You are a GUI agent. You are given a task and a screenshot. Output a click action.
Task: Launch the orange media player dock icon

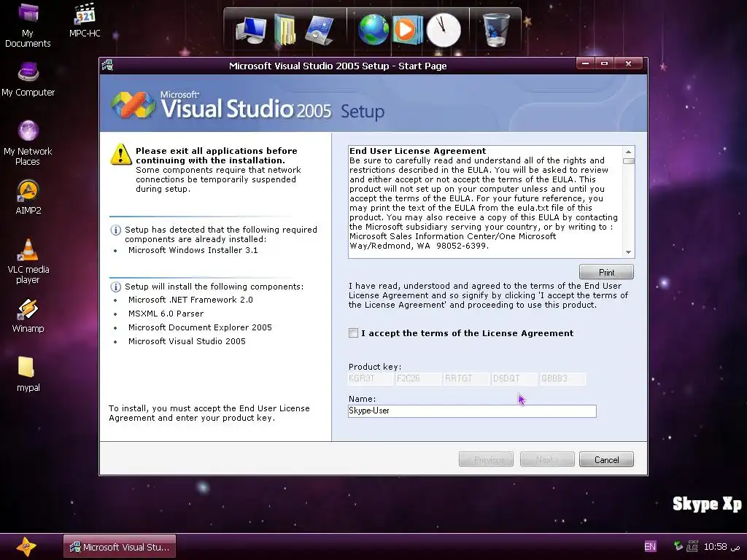tap(407, 30)
